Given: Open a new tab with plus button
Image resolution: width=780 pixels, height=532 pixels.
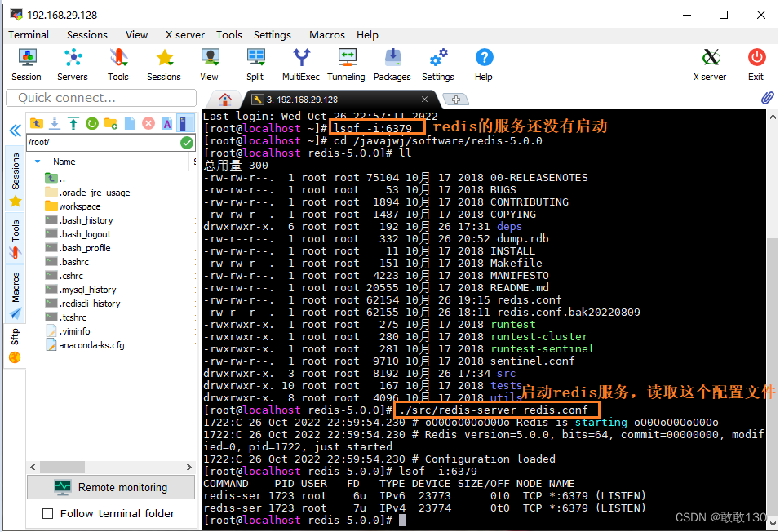Looking at the screenshot, I should pyautogui.click(x=455, y=99).
